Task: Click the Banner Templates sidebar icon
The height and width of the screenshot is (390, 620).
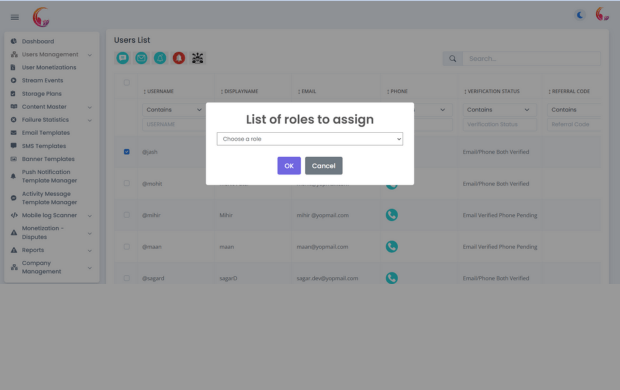Action: pos(13,159)
